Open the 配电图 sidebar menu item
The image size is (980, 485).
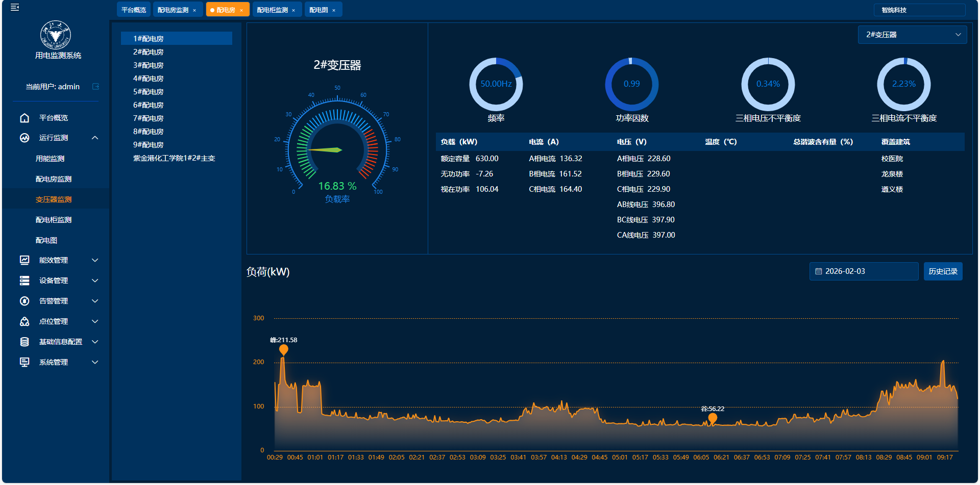click(x=46, y=240)
